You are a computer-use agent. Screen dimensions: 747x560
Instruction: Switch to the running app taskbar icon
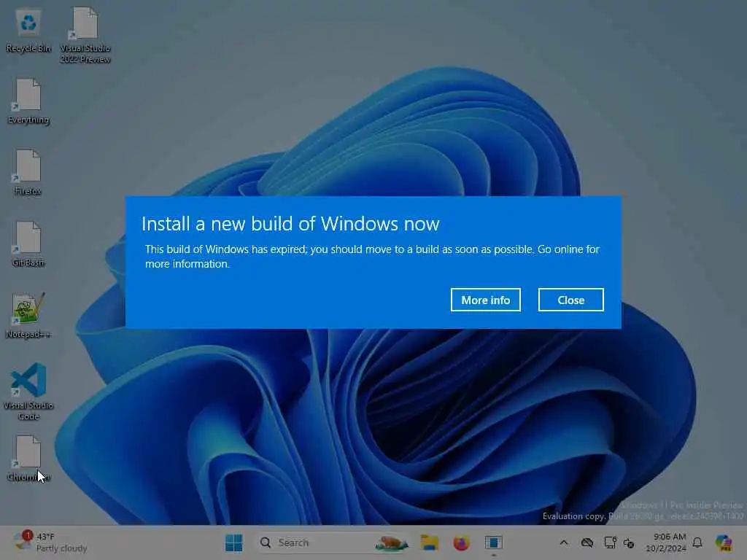click(x=494, y=542)
